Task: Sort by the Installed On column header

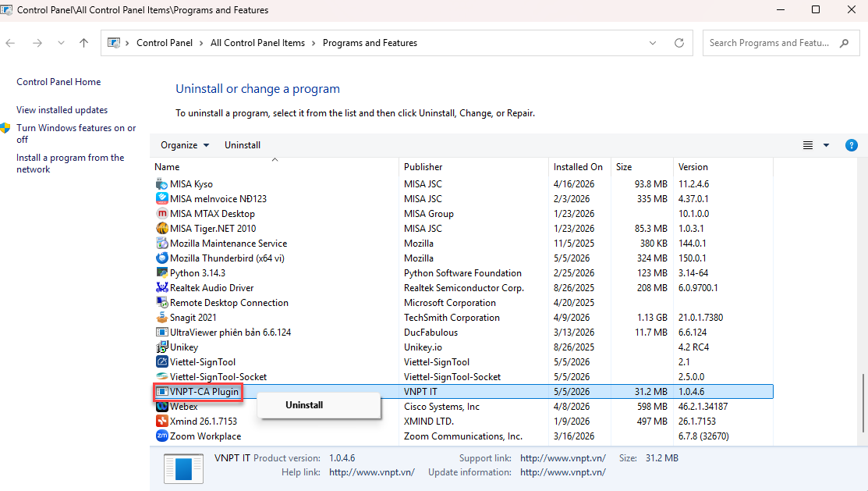Action: point(579,167)
